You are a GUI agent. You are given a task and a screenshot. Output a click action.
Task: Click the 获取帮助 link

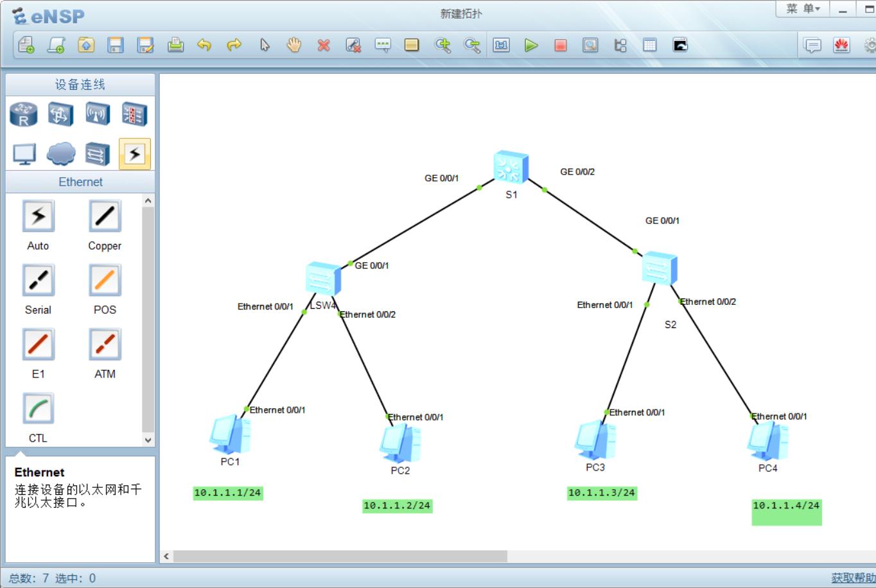pyautogui.click(x=853, y=578)
